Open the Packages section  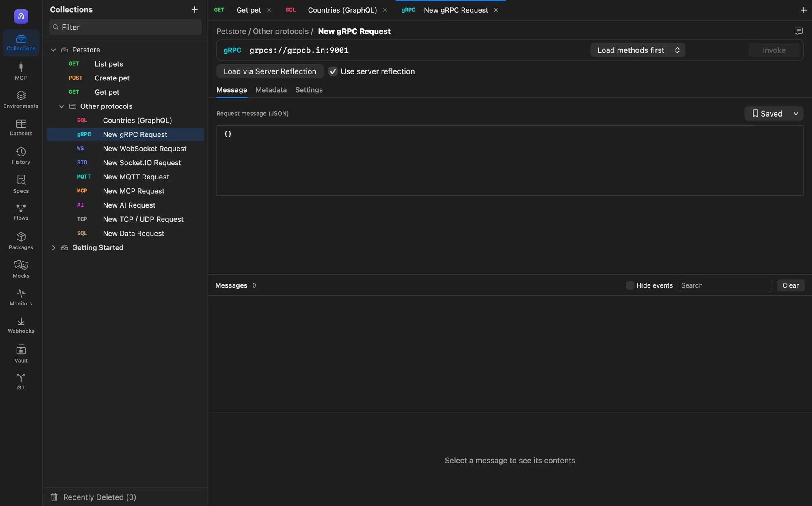point(21,241)
